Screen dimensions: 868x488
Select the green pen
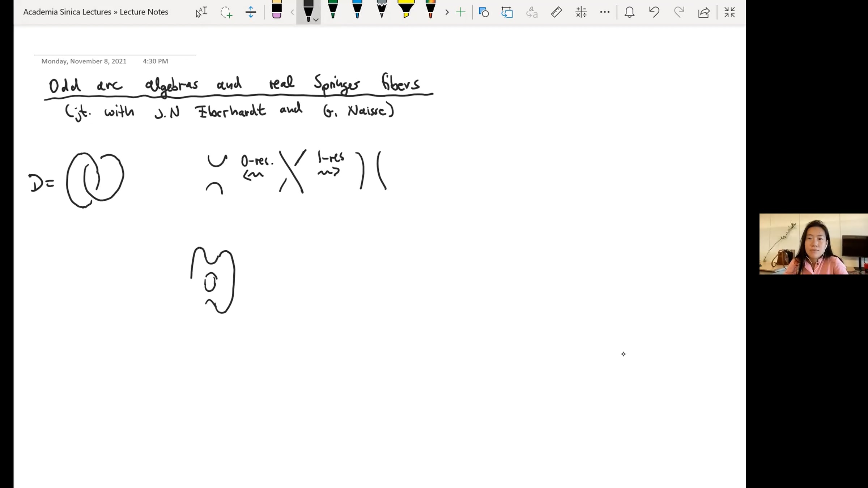[333, 10]
